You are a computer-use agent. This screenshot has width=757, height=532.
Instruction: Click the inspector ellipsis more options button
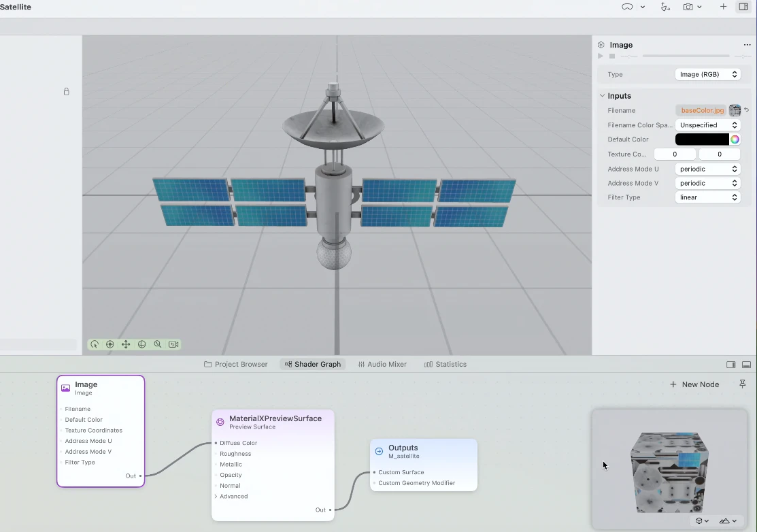[747, 45]
